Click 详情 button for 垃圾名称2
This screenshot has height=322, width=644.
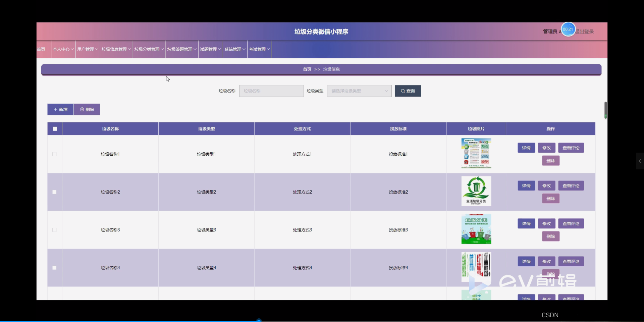pyautogui.click(x=526, y=185)
